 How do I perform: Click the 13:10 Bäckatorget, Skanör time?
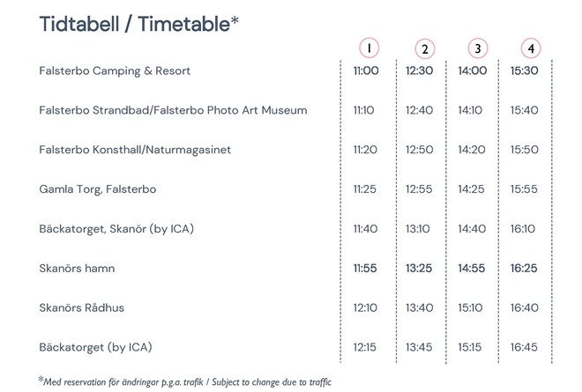click(419, 229)
